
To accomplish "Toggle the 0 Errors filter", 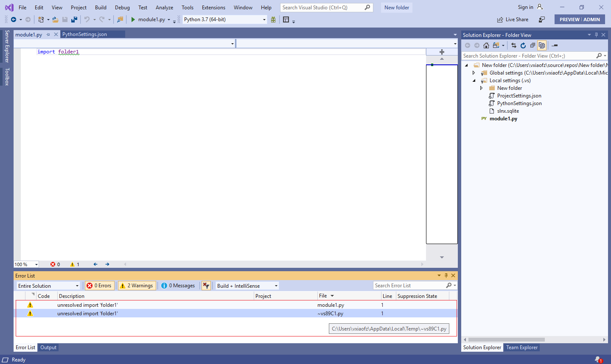I will (x=99, y=285).
